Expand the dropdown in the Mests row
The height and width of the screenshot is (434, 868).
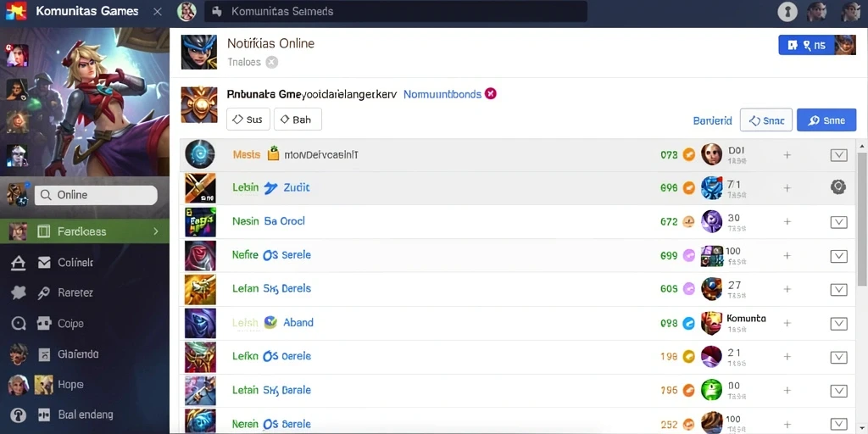coord(838,155)
